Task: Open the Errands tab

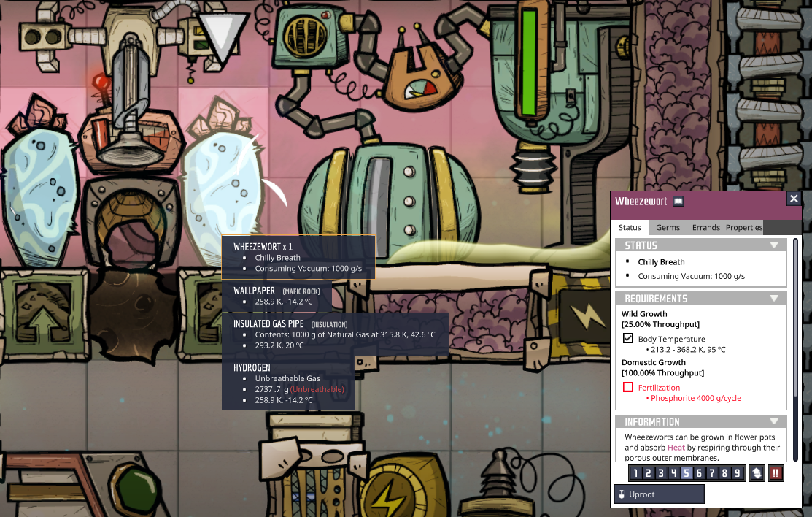Action: (x=705, y=227)
